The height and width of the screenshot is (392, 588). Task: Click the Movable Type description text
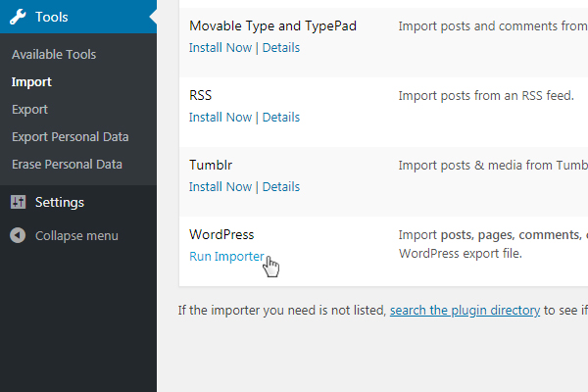tap(493, 25)
